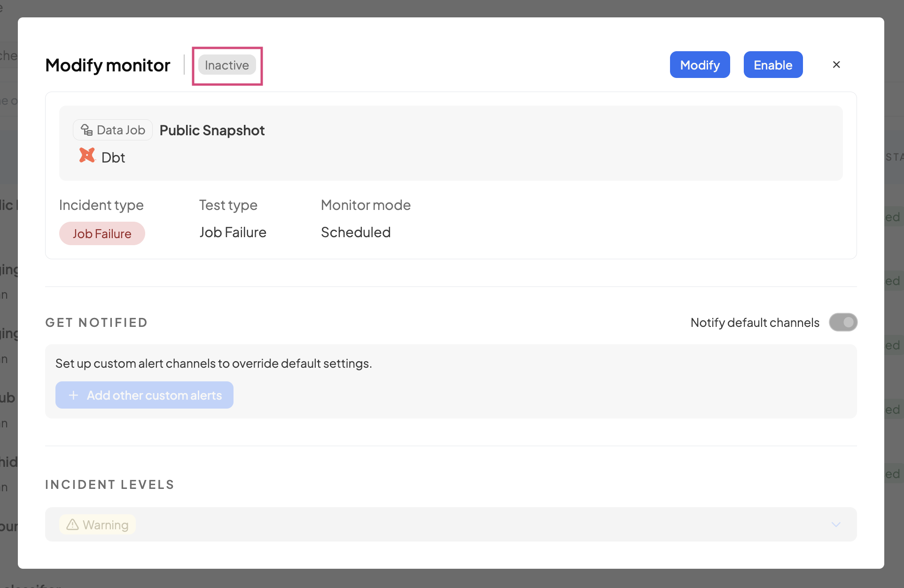The height and width of the screenshot is (588, 904).
Task: Click the Warning level tag
Action: pyautogui.click(x=98, y=525)
